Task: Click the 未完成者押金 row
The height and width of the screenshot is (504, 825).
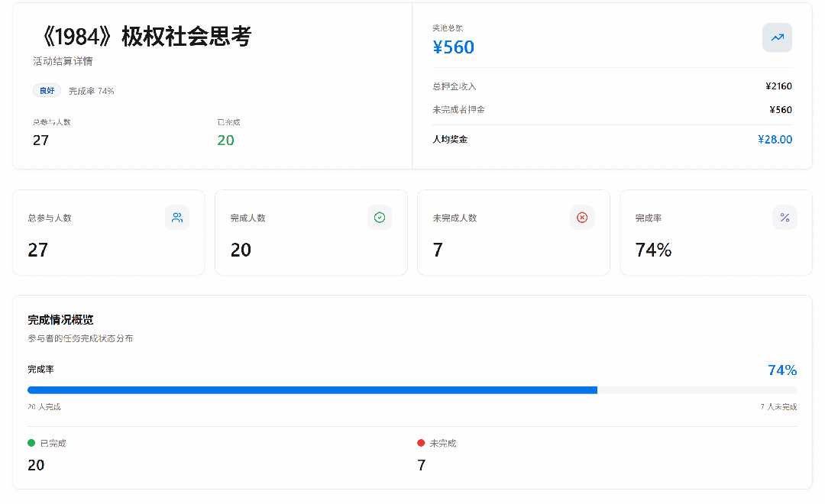Action: (611, 109)
